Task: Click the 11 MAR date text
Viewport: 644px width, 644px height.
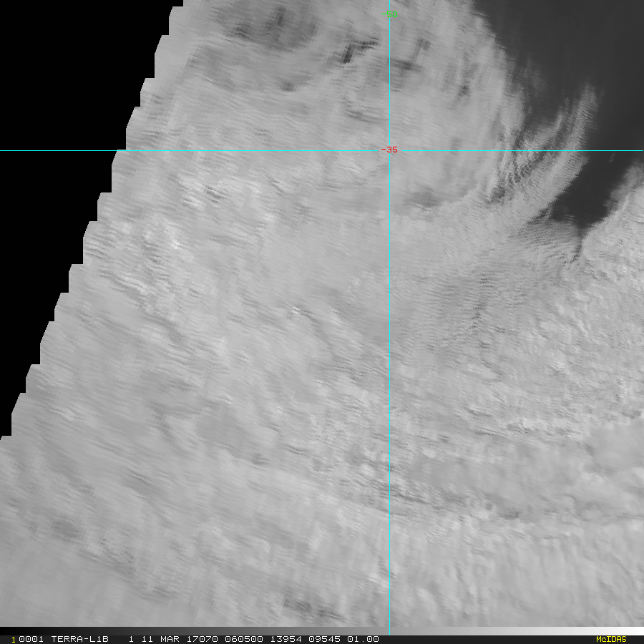Action: (x=160, y=639)
